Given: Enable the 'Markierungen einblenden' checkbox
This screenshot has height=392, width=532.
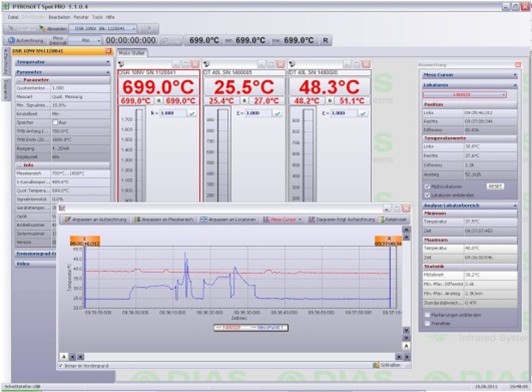Looking at the screenshot, I should (428, 315).
